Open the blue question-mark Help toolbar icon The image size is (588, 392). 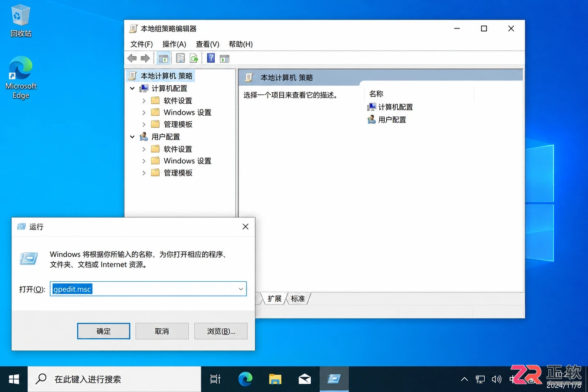click(x=211, y=58)
